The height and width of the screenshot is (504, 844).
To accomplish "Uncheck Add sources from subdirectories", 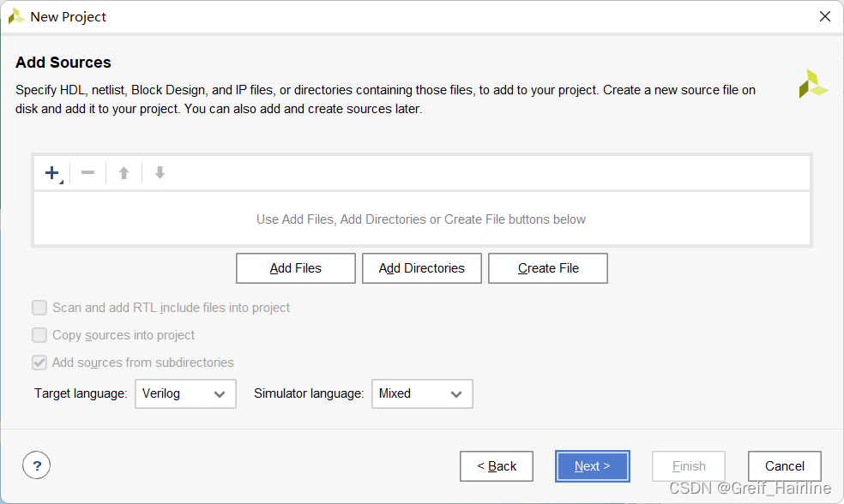I will coord(39,363).
